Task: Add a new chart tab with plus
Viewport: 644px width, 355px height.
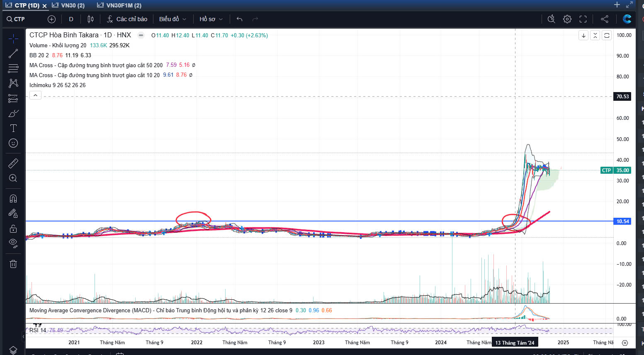Action: coord(617,5)
